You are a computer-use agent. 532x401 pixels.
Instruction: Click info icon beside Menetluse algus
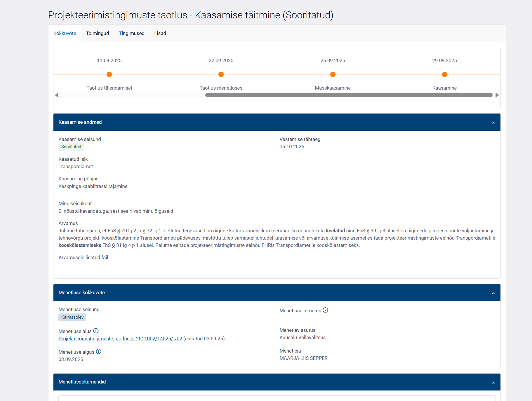tap(99, 352)
